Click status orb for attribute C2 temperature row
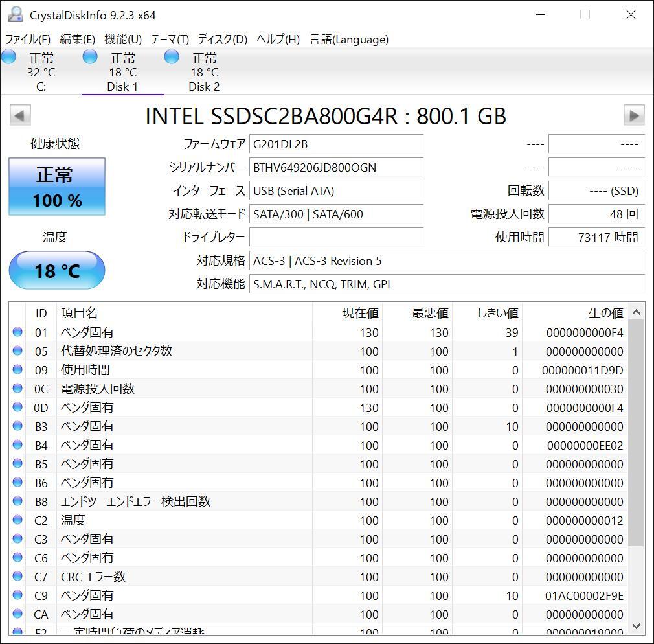This screenshot has width=654, height=644. [17, 520]
